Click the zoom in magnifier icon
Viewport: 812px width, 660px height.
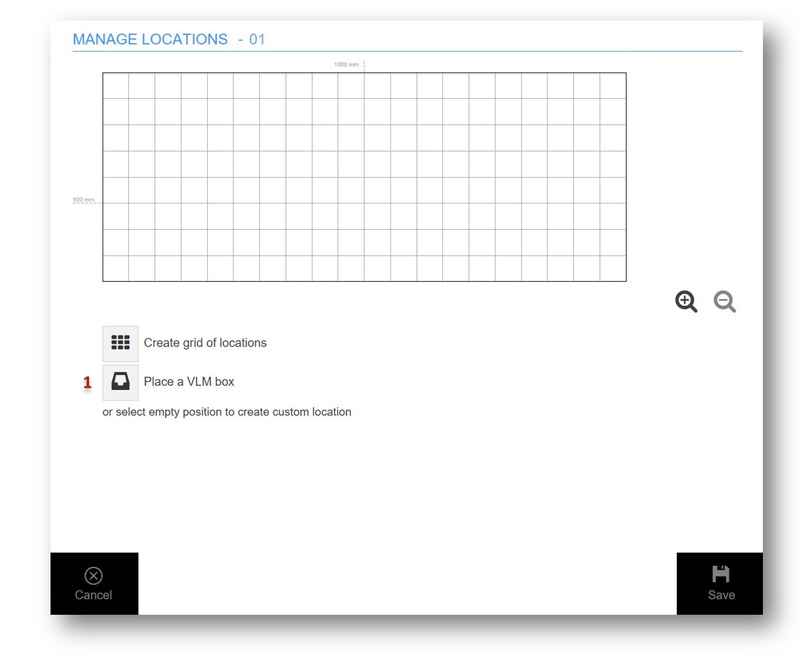click(686, 301)
